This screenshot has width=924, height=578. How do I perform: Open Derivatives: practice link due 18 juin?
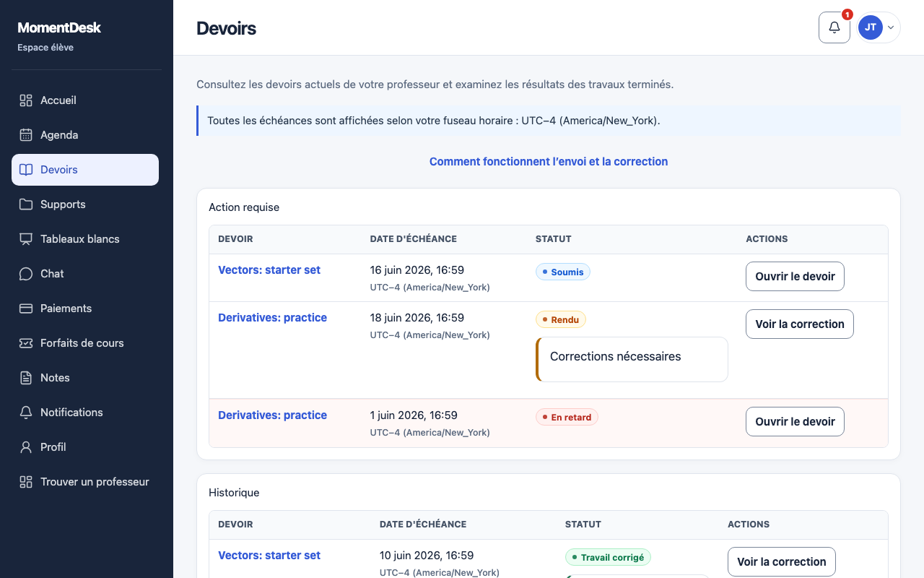point(273,318)
